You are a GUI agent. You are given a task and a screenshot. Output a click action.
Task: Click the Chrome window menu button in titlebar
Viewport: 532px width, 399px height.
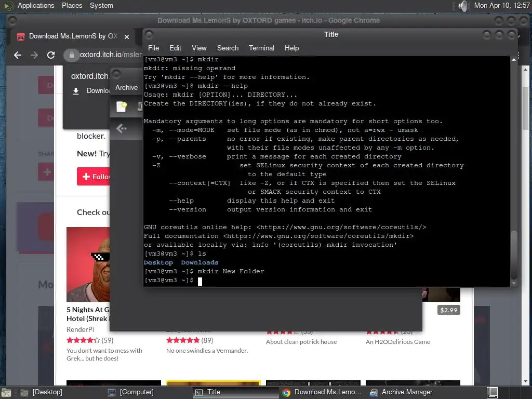pos(12,21)
